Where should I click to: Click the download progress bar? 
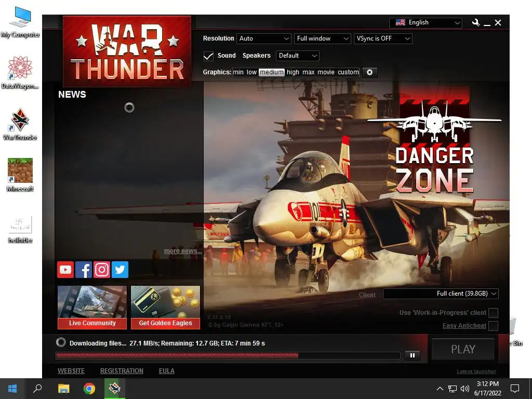click(228, 355)
